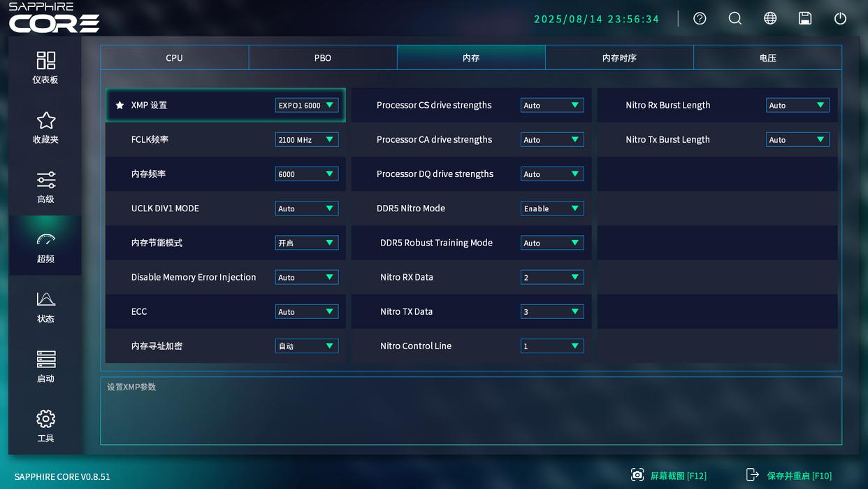Open the 内存寻址加密 dropdown
868x489 pixels.
click(307, 346)
